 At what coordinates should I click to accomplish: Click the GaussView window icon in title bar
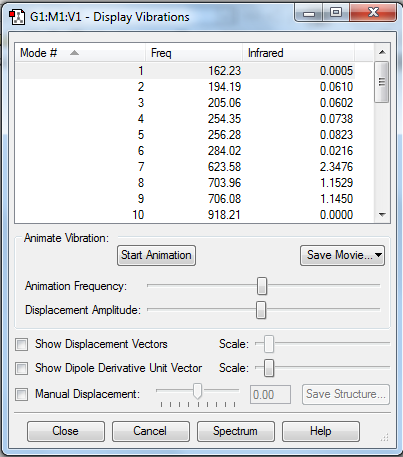(17, 17)
